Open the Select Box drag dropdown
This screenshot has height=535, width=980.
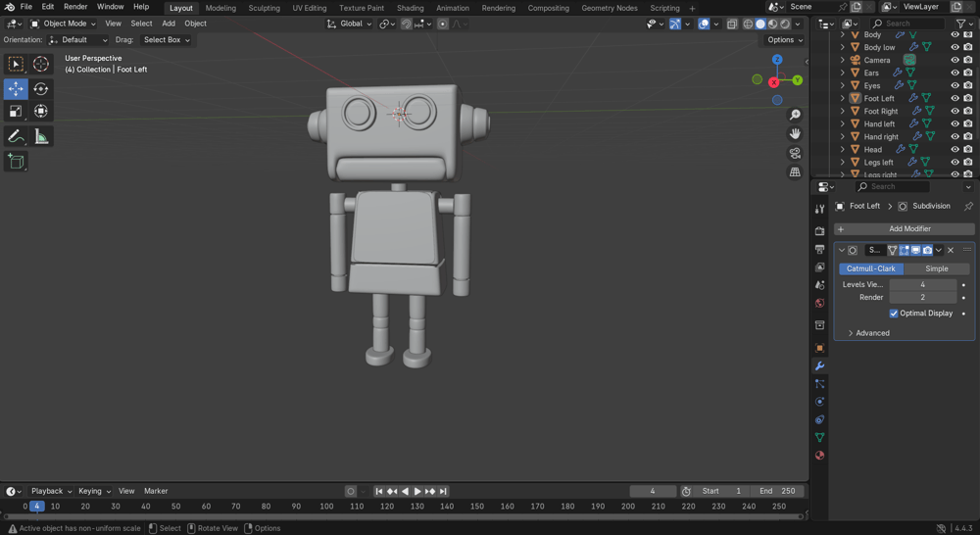pyautogui.click(x=165, y=40)
